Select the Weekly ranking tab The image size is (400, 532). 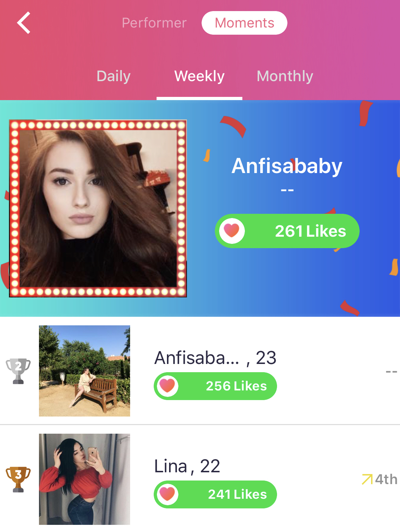(x=199, y=76)
